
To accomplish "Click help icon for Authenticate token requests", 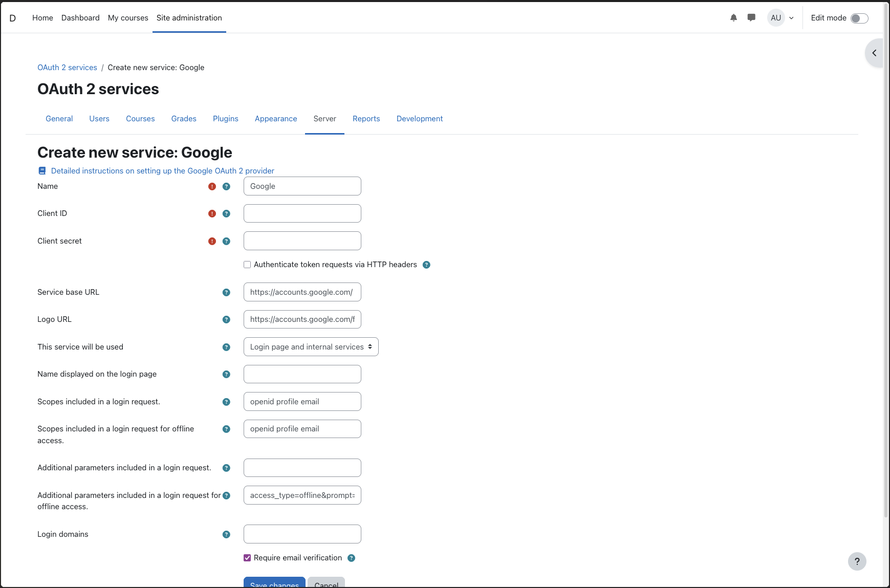I will [426, 265].
